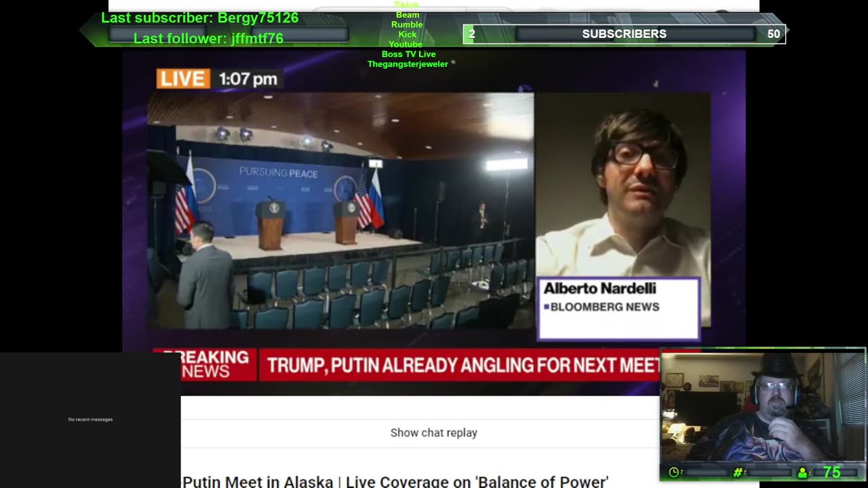Screen dimensions: 868x488
Task: Click the 'SUBSCRIBERS' goal label
Action: 624,34
